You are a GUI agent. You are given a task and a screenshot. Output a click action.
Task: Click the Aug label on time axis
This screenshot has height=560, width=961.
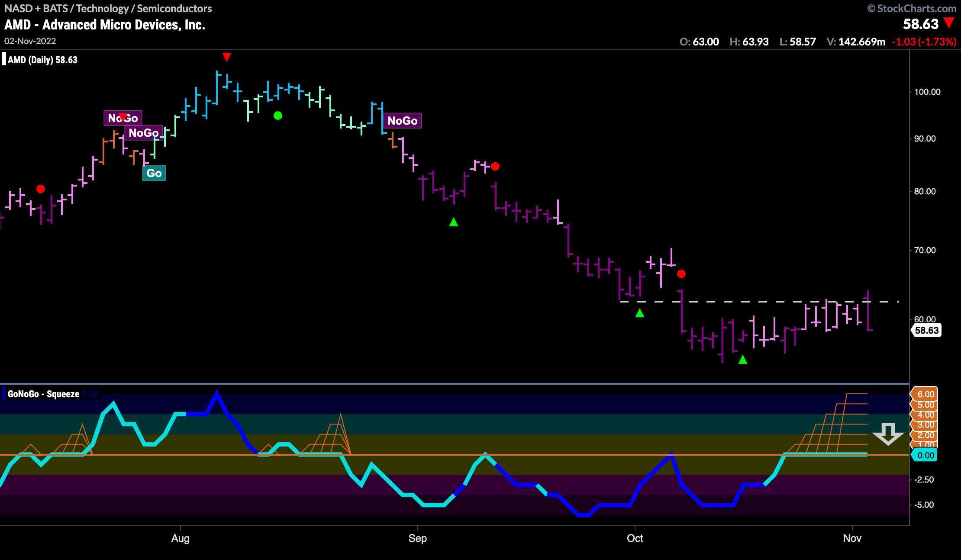coord(180,538)
